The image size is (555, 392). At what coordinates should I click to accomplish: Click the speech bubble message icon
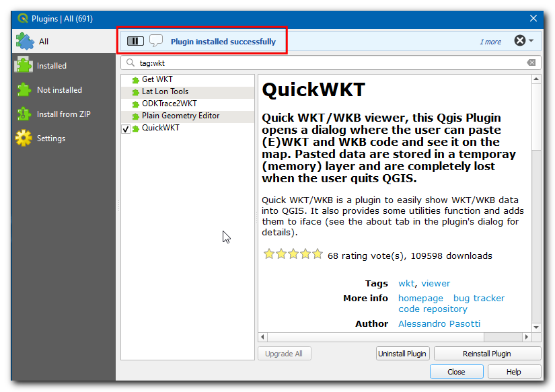tap(156, 41)
